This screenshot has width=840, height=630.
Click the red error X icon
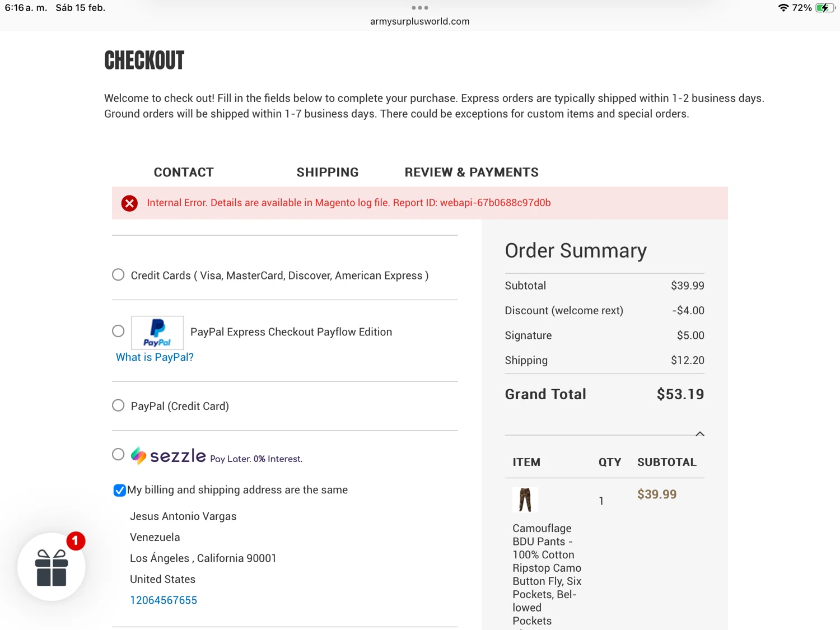pyautogui.click(x=129, y=203)
